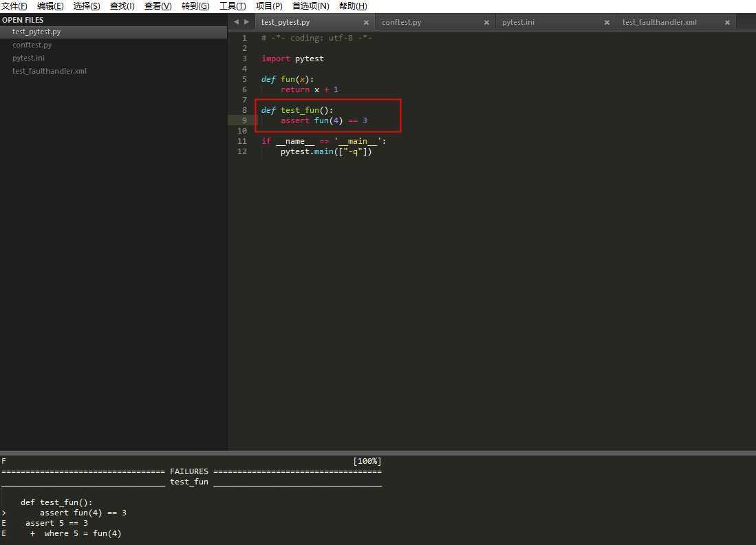Open the 选择(S) menu

[87, 6]
